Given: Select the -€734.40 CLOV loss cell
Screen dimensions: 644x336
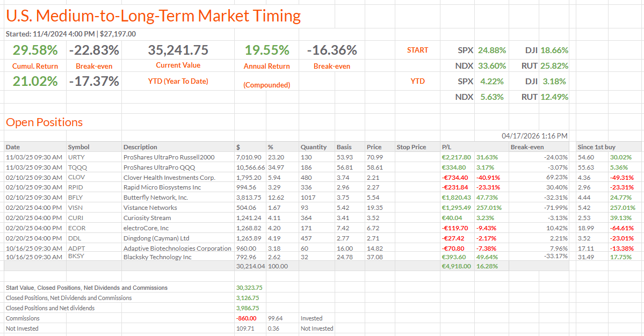Looking at the screenshot, I should tap(455, 178).
